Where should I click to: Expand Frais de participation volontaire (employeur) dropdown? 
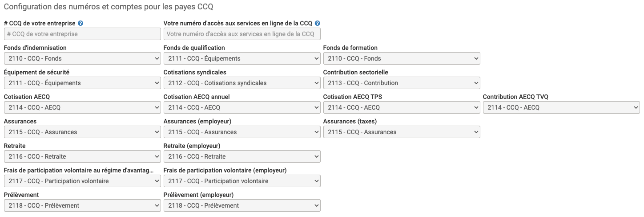click(242, 181)
